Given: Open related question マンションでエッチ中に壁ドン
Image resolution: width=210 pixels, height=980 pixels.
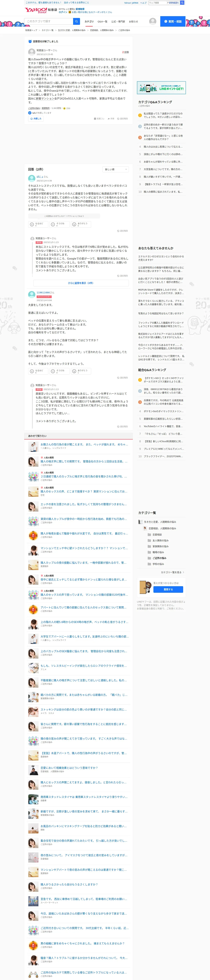Looking at the screenshot, I should tap(84, 548).
